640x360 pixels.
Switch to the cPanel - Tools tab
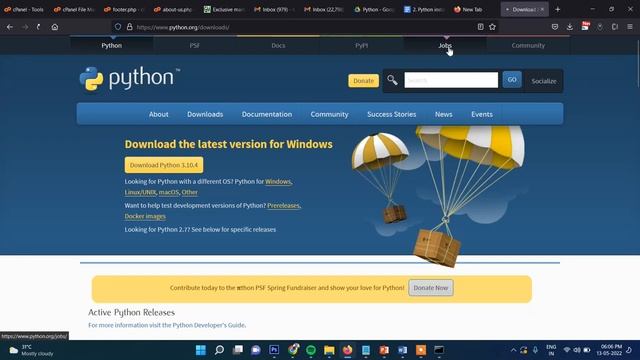pyautogui.click(x=24, y=9)
